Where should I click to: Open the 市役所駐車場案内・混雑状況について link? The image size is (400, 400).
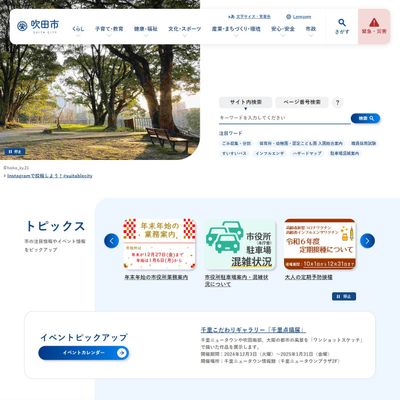pyautogui.click(x=237, y=281)
